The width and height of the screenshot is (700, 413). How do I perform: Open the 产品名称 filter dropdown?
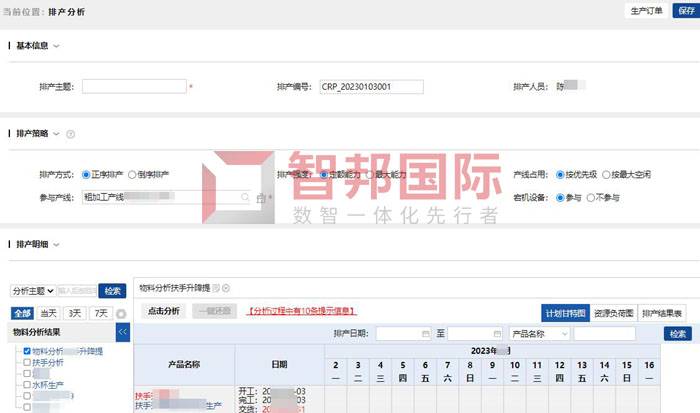click(539, 333)
